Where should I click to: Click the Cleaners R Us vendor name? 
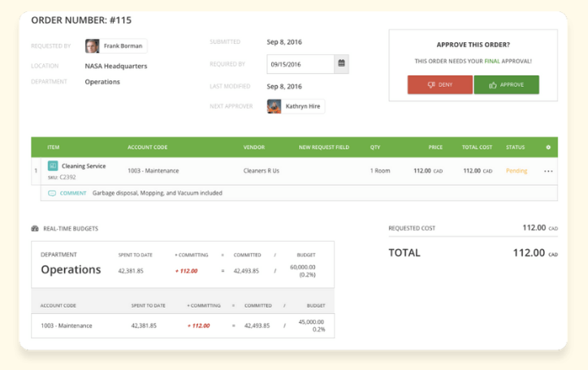[262, 171]
